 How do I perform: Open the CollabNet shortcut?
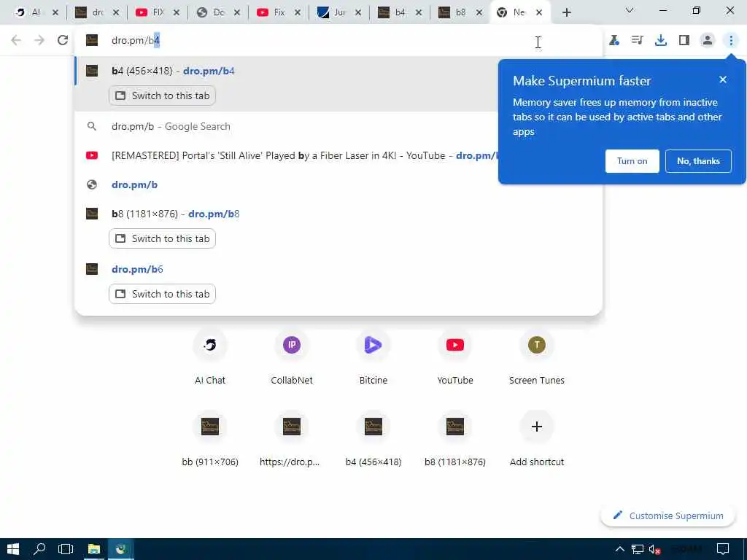tap(292, 356)
